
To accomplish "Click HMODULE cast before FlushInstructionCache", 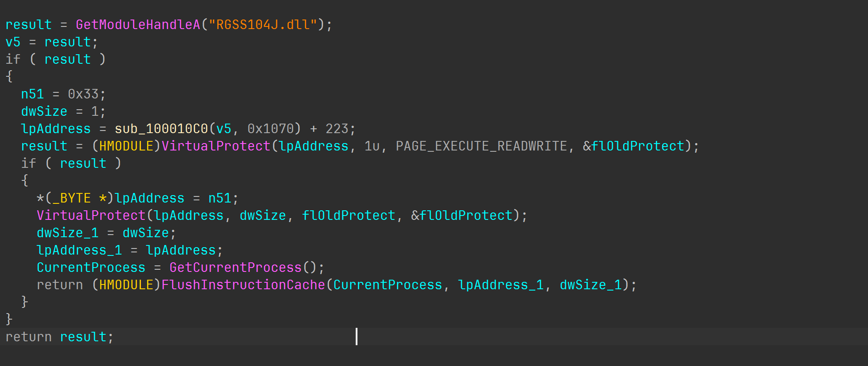I will [126, 285].
